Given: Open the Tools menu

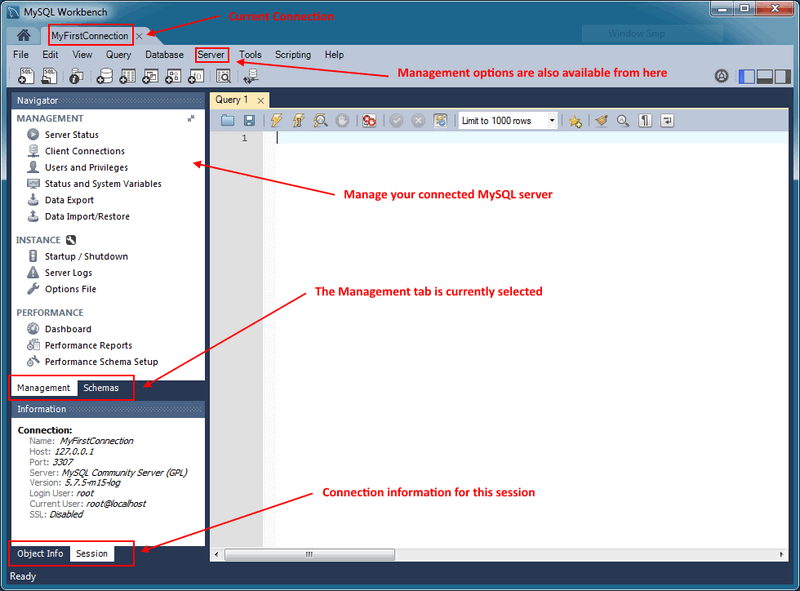Looking at the screenshot, I should (250, 55).
